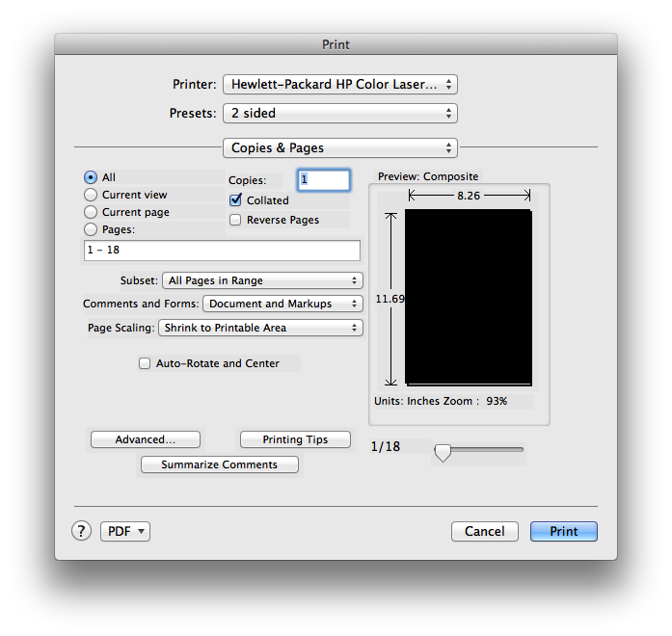672x636 pixels.
Task: Open the Copies & Pages panel dropdown
Action: point(340,147)
